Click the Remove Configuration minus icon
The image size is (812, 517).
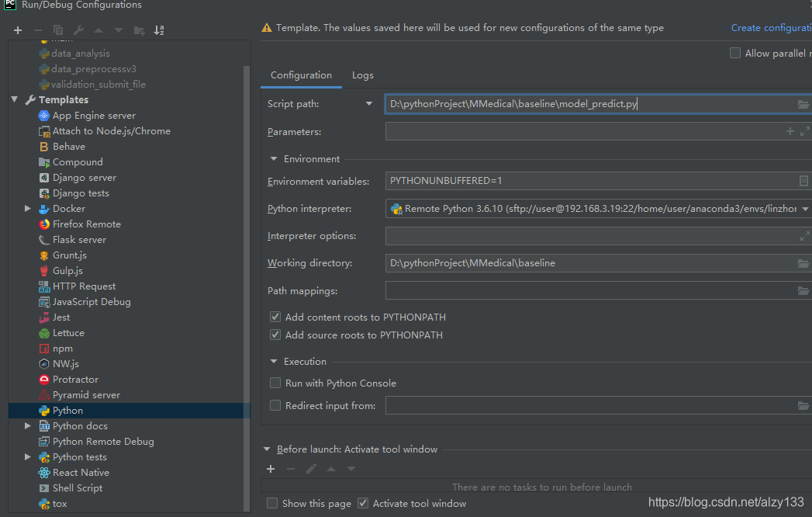(x=38, y=30)
